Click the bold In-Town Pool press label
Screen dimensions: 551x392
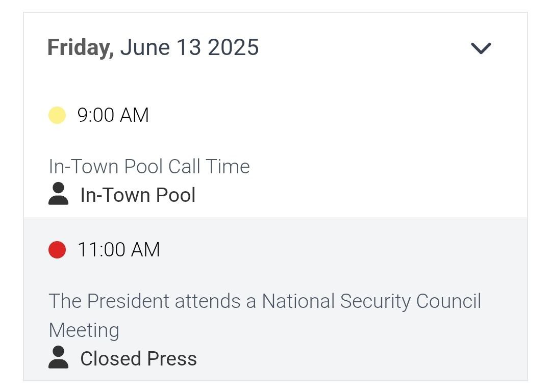coord(138,195)
